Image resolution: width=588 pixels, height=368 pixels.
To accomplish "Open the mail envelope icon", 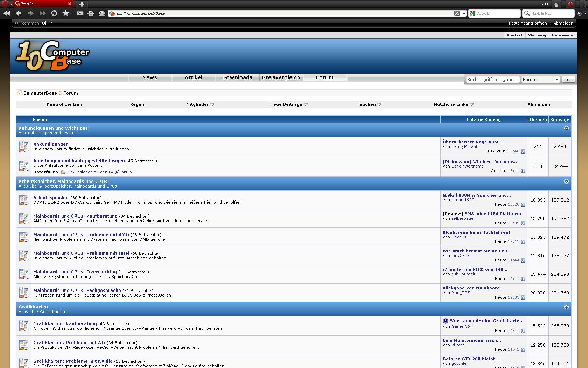I will [x=80, y=13].
